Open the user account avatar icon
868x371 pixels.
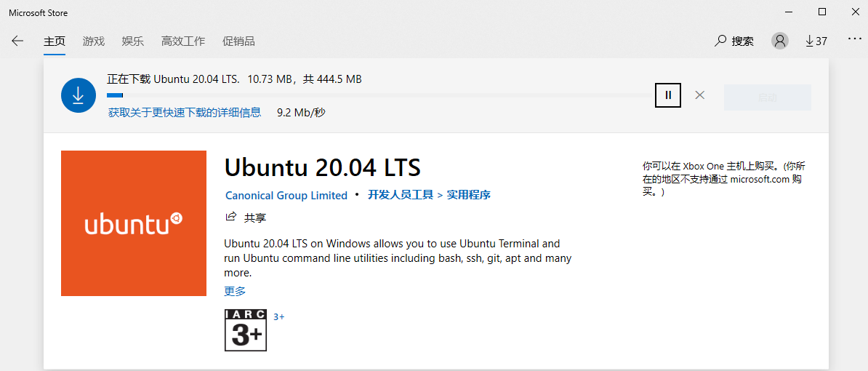point(780,41)
